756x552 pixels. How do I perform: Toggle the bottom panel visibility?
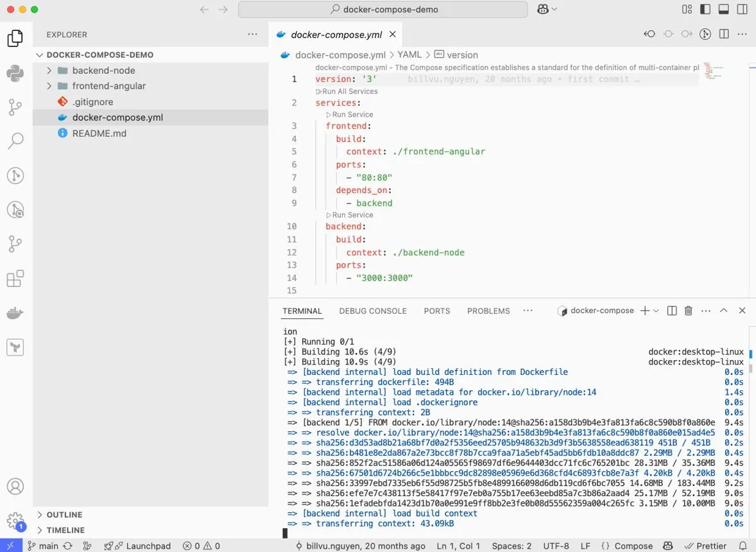pos(724,9)
